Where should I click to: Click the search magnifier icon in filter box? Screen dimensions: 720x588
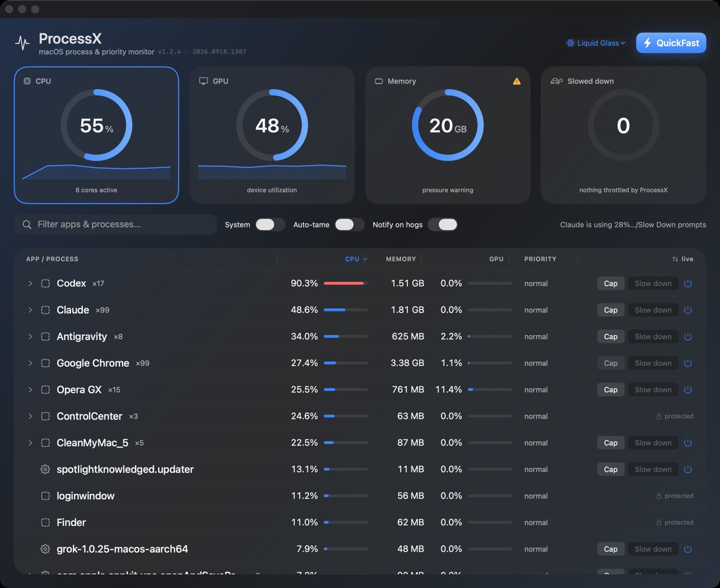pos(27,224)
